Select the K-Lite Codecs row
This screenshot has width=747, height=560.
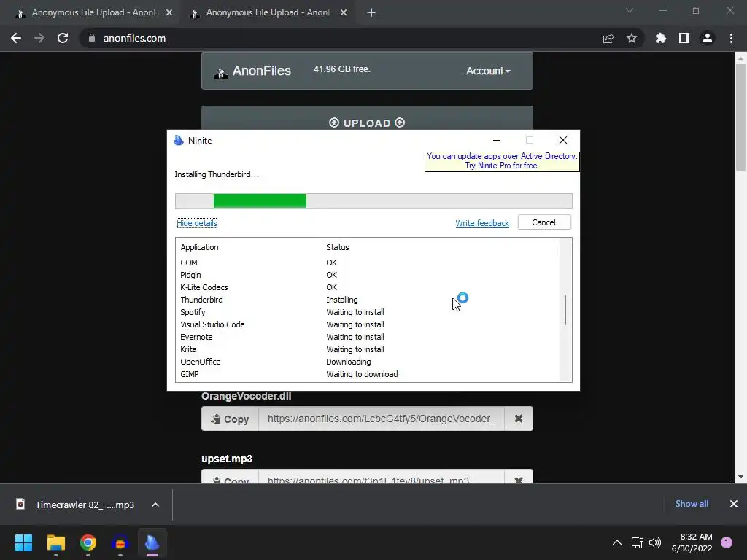[367, 287]
